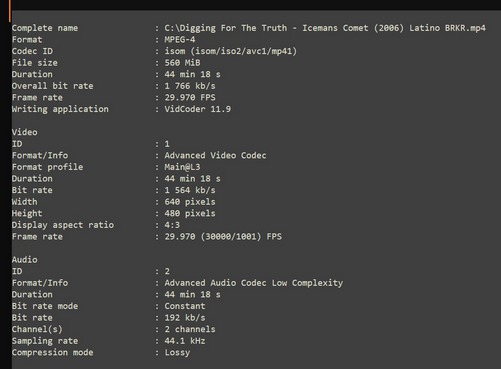Select Compression mode Lossy value
The image size is (501, 369).
click(x=177, y=353)
